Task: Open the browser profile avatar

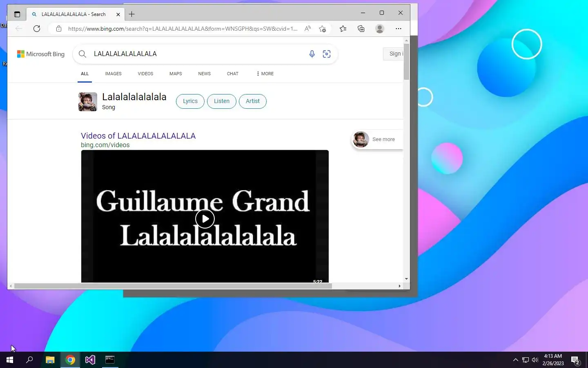Action: tap(380, 29)
